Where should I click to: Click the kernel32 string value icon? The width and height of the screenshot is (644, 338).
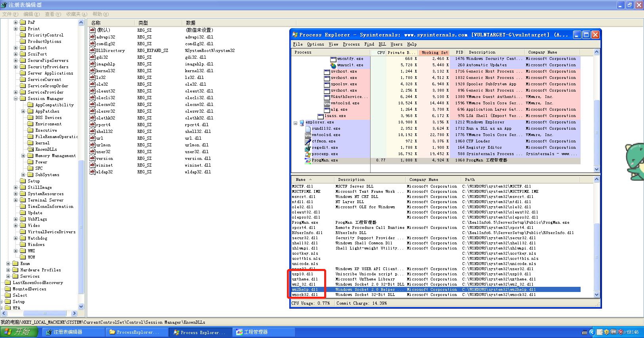click(92, 71)
